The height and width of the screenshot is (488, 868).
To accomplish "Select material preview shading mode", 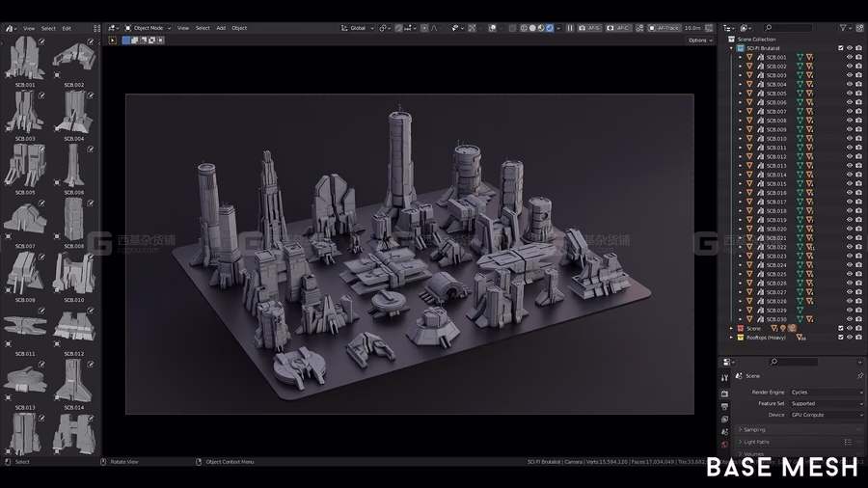I will (541, 28).
